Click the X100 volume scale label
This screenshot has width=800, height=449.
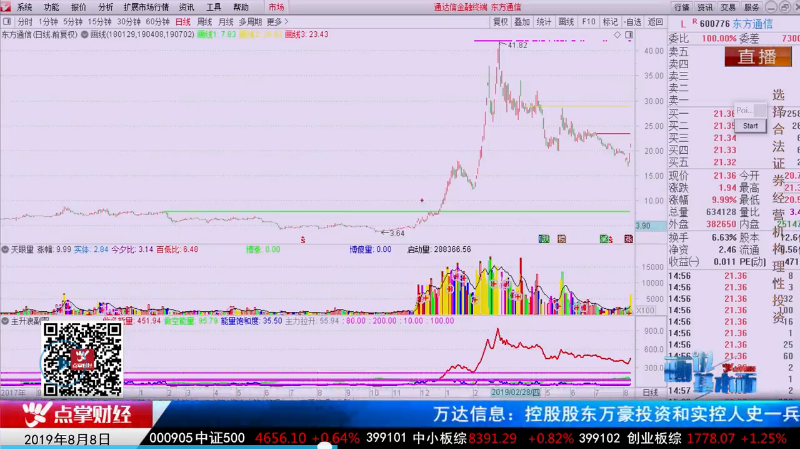tap(645, 310)
